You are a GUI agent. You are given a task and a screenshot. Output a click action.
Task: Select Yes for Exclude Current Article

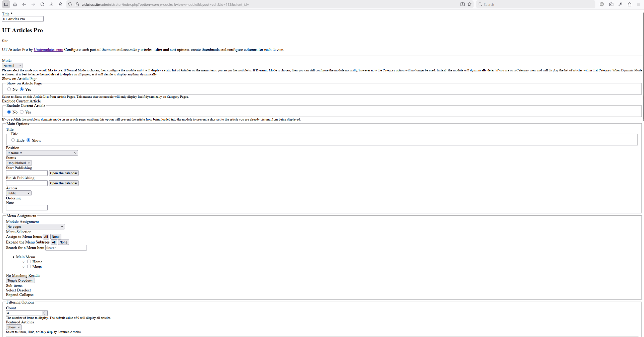point(22,112)
